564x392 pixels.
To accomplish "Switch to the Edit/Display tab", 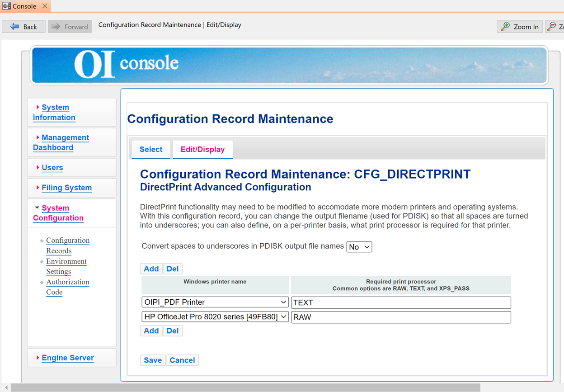I will coord(202,149).
